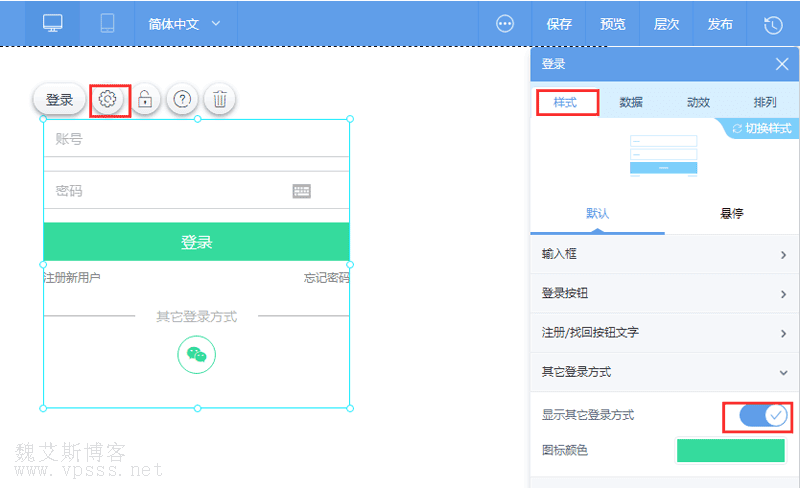Click the lock icon on widget toolbar
The image size is (800, 488).
146,99
